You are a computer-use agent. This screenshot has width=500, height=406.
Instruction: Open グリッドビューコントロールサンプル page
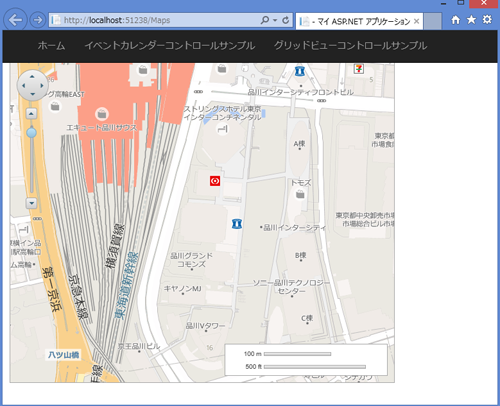tap(350, 46)
